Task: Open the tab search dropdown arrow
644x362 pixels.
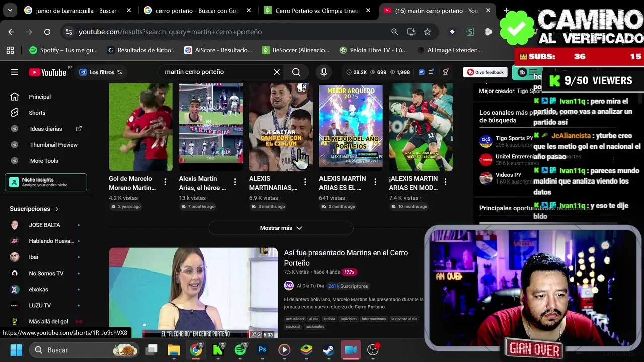Action: pos(10,10)
